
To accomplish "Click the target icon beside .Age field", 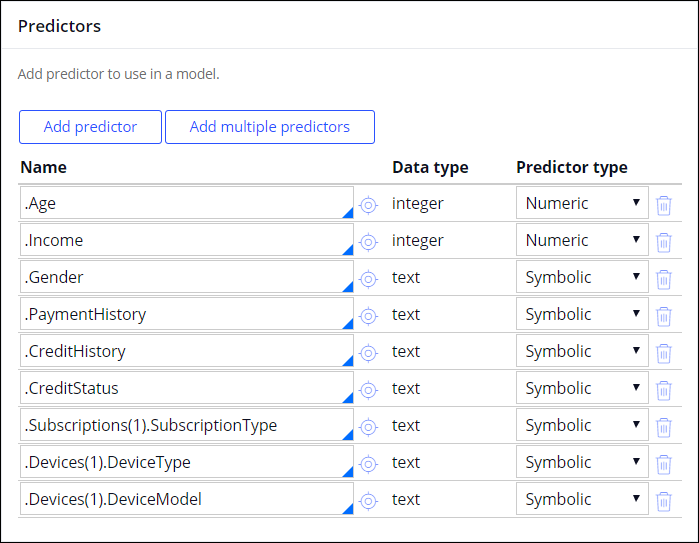I will (x=368, y=204).
